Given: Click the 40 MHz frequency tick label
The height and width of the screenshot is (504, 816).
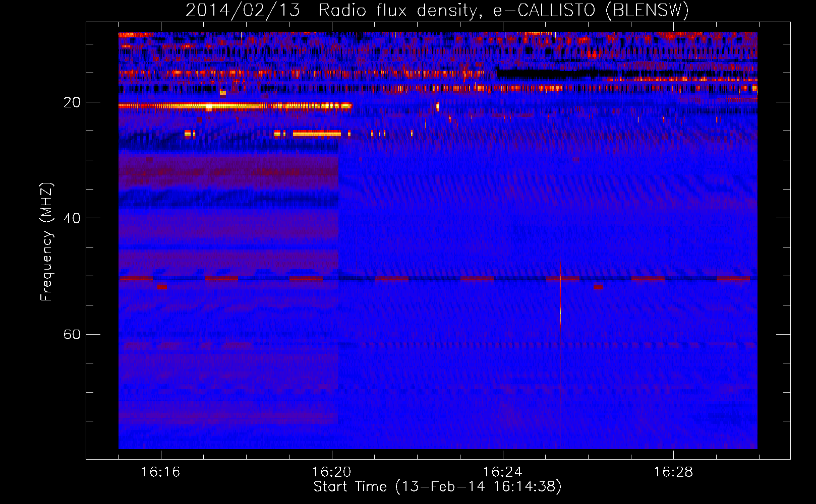Looking at the screenshot, I should pos(72,218).
